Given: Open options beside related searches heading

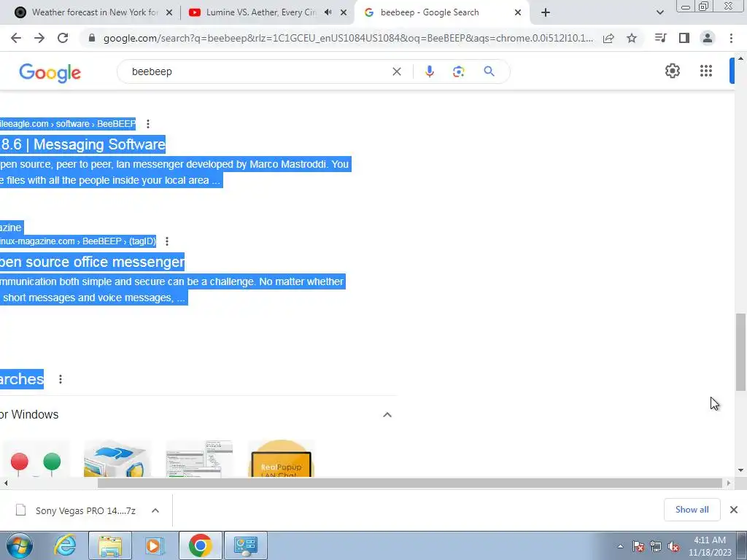Looking at the screenshot, I should coord(61,379).
